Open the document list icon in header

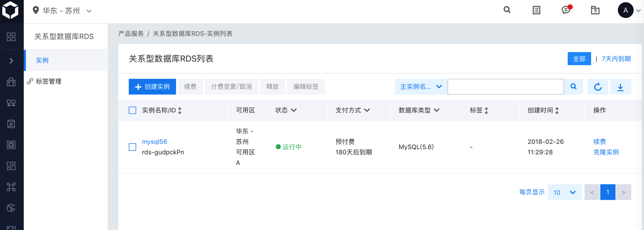click(x=536, y=10)
